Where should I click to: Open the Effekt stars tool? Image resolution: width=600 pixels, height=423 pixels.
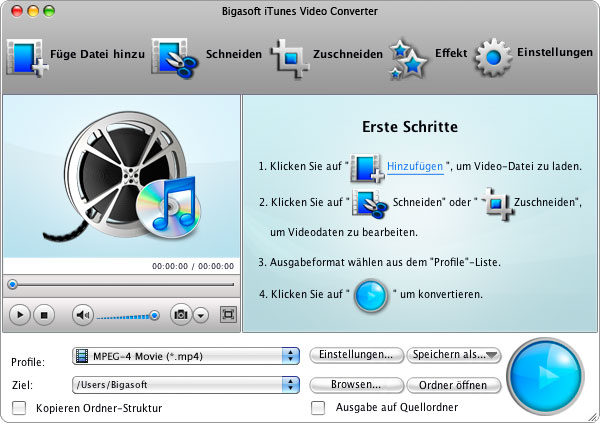click(408, 59)
